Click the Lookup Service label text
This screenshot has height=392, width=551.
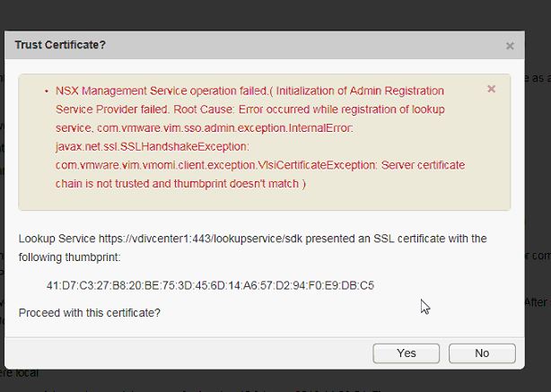tap(57, 239)
